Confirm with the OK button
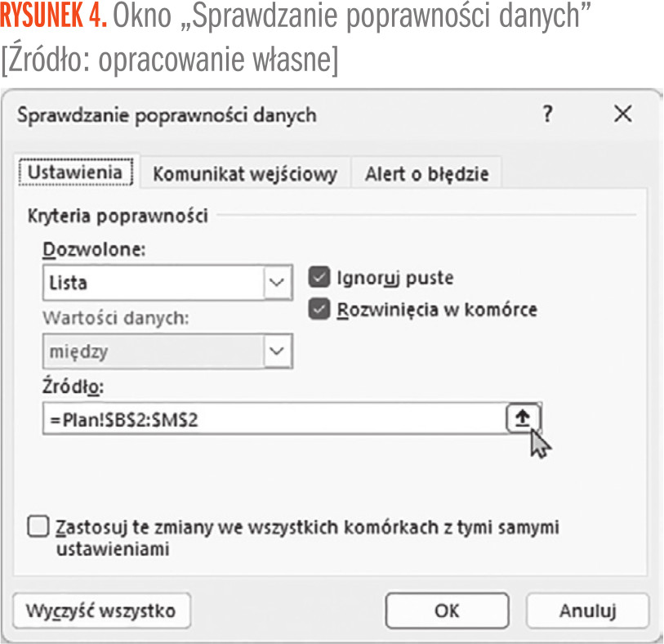This screenshot has width=664, height=644. (x=448, y=610)
